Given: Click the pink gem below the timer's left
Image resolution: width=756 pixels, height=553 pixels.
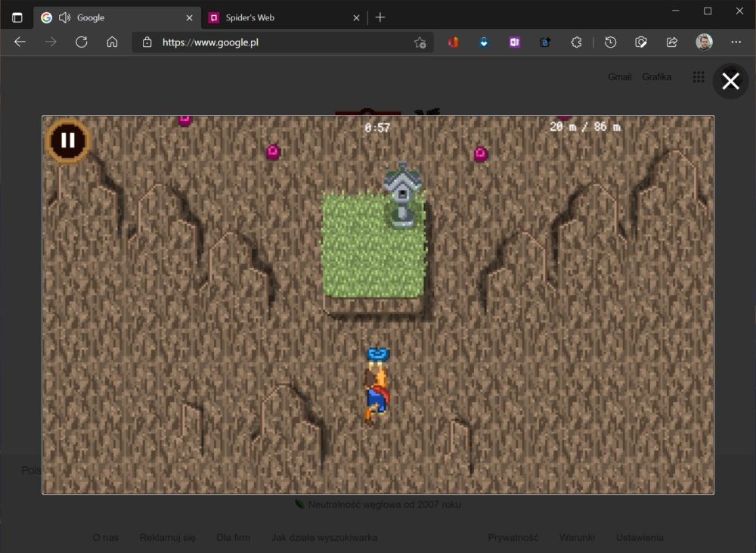Looking at the screenshot, I should [274, 152].
